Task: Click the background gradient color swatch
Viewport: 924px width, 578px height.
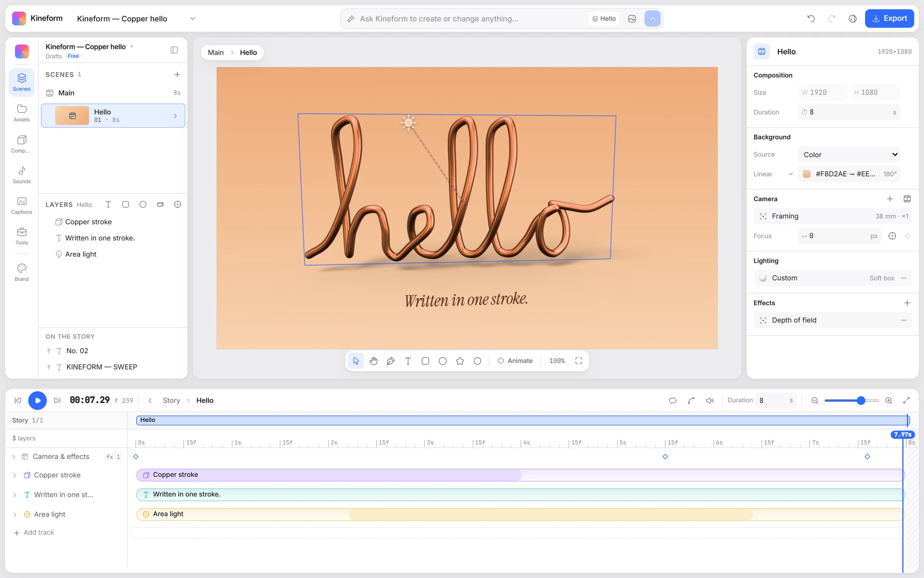Action: [807, 174]
